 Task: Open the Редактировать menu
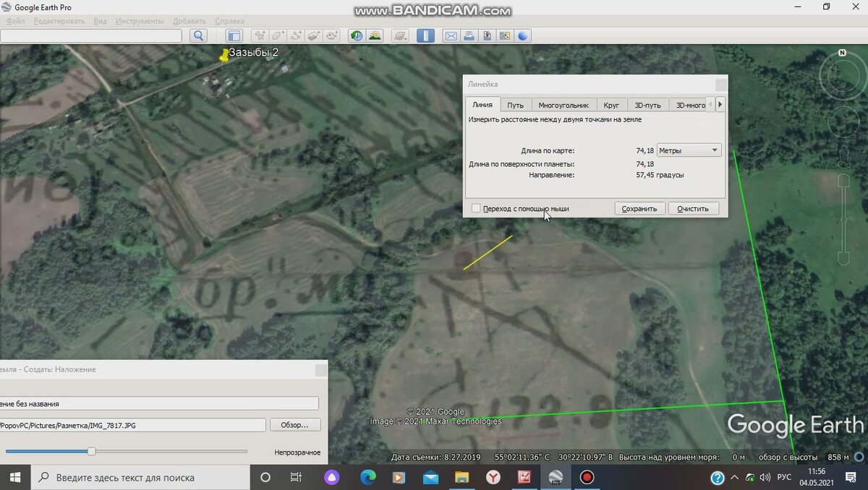coord(59,21)
